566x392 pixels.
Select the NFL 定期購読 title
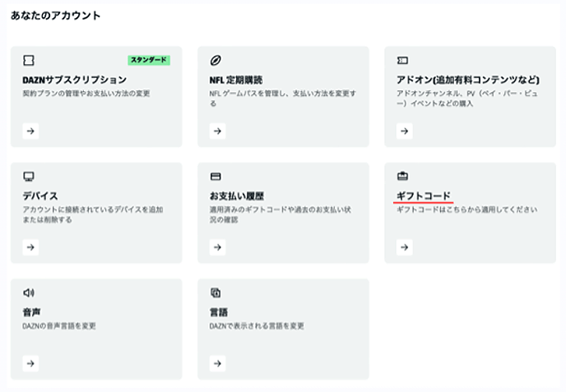click(x=236, y=80)
